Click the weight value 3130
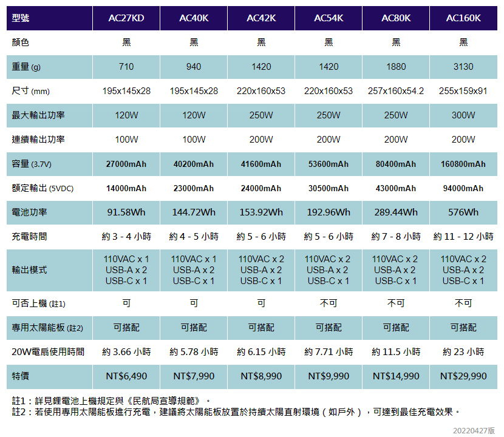 pyautogui.click(x=463, y=67)
